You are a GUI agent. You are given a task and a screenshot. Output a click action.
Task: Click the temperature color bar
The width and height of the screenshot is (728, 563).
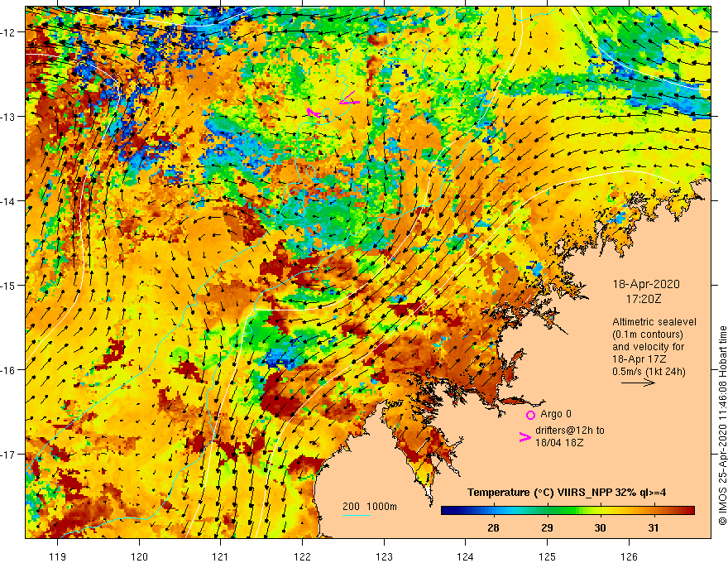tap(568, 511)
